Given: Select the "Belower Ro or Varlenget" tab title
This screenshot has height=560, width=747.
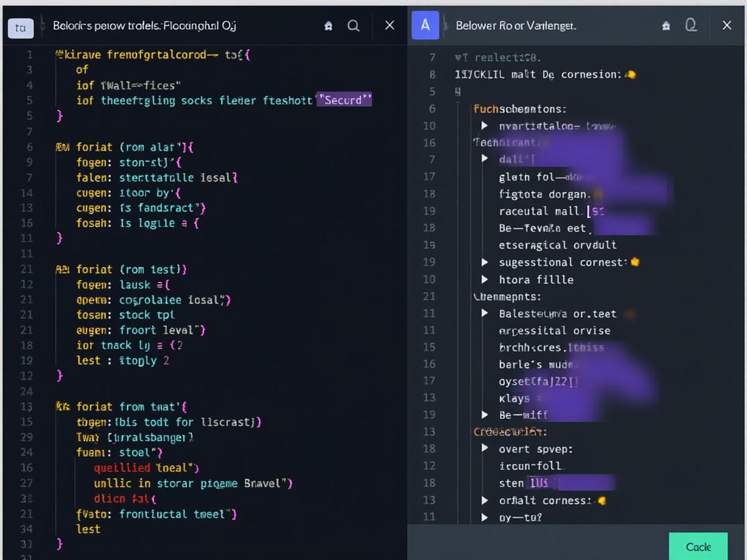Looking at the screenshot, I should (x=515, y=26).
